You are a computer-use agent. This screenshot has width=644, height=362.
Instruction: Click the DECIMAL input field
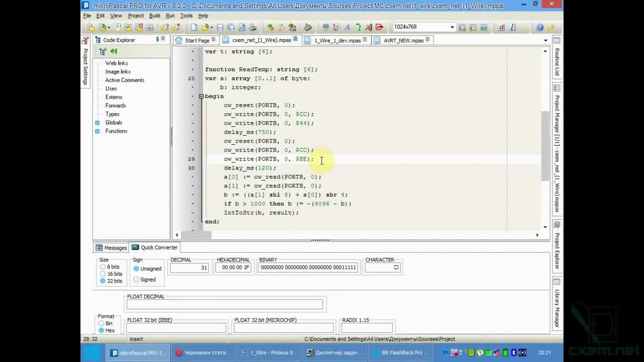click(x=190, y=268)
